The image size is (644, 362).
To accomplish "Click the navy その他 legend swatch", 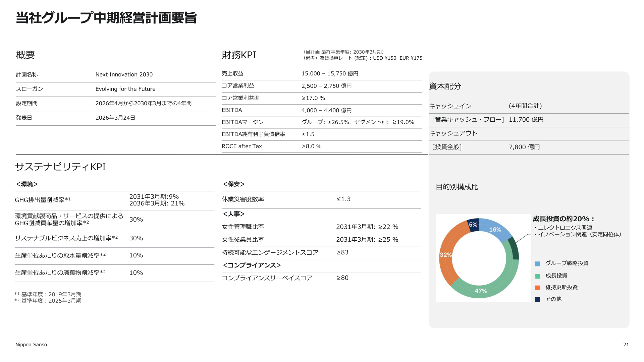I will [537, 300].
